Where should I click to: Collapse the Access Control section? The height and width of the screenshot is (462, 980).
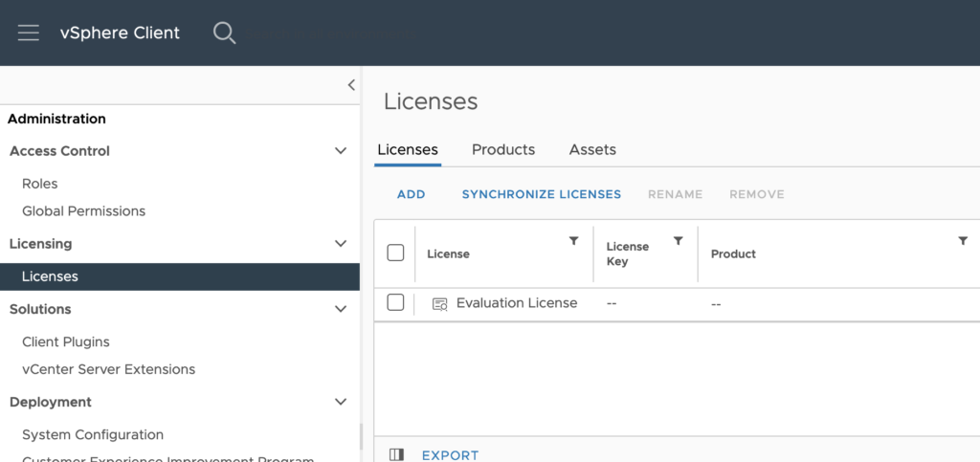[340, 151]
